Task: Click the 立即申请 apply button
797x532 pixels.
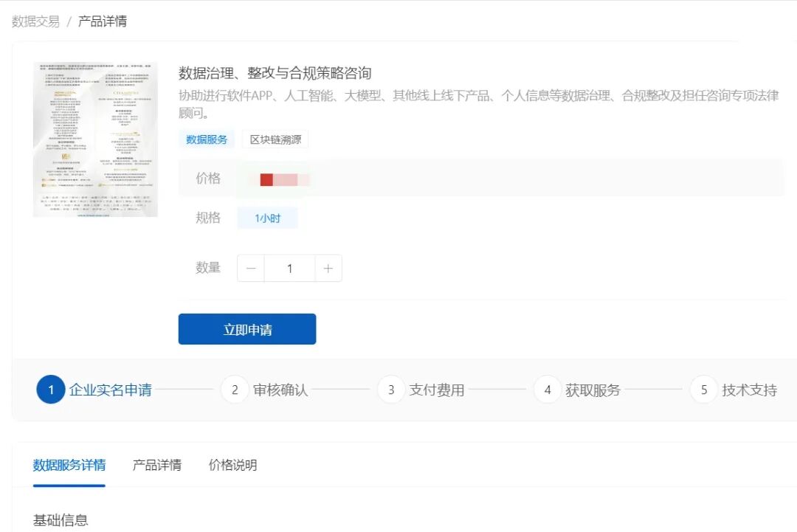Action: click(x=247, y=328)
